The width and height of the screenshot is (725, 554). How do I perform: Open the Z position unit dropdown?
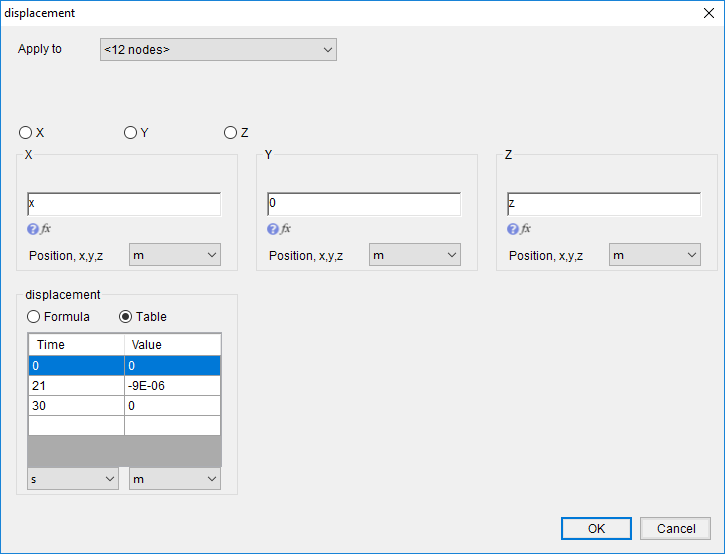[x=655, y=255]
